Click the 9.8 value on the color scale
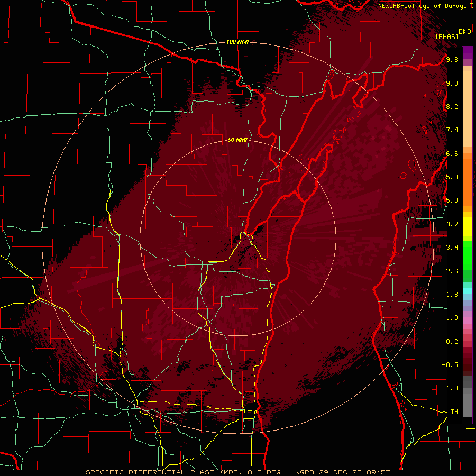 pyautogui.click(x=452, y=59)
